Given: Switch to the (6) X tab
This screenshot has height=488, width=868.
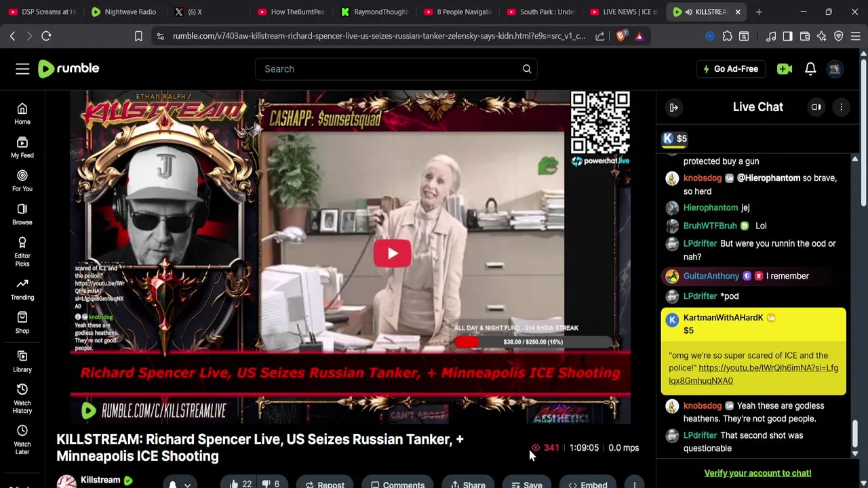Looking at the screenshot, I should pyautogui.click(x=208, y=12).
